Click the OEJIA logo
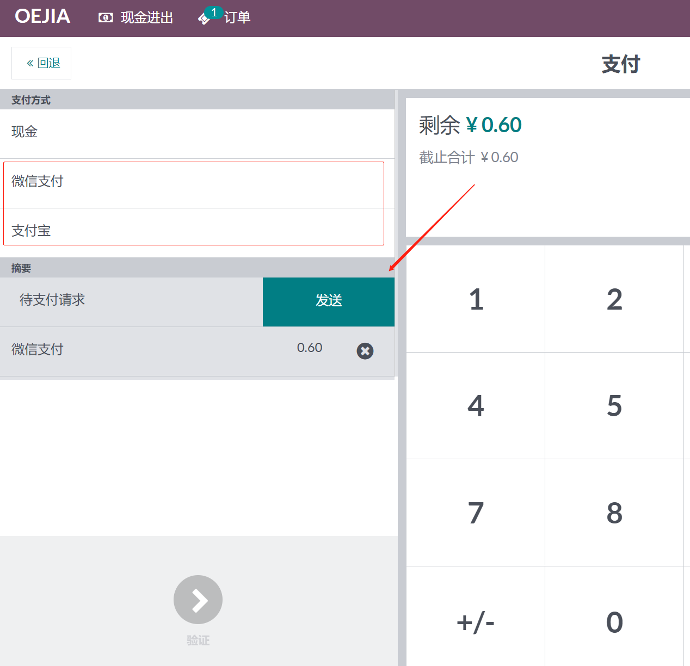Viewport: 690px width, 666px height. point(42,17)
